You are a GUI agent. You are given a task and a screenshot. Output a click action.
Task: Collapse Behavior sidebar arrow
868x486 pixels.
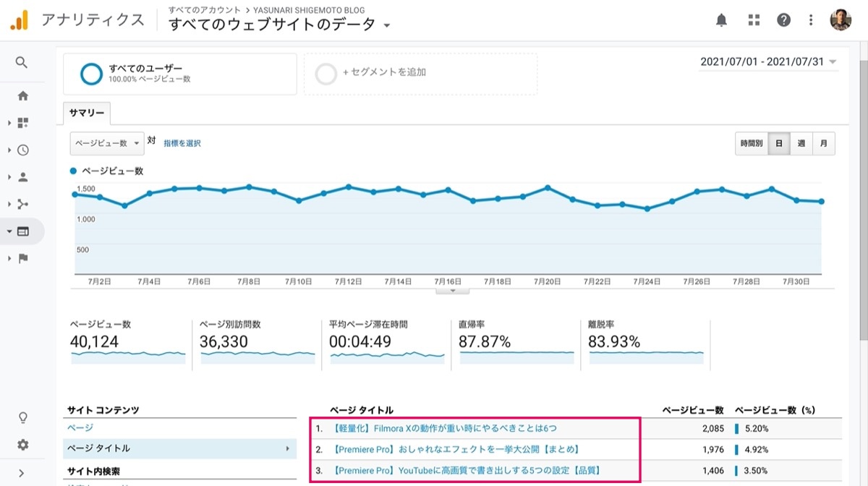click(9, 231)
